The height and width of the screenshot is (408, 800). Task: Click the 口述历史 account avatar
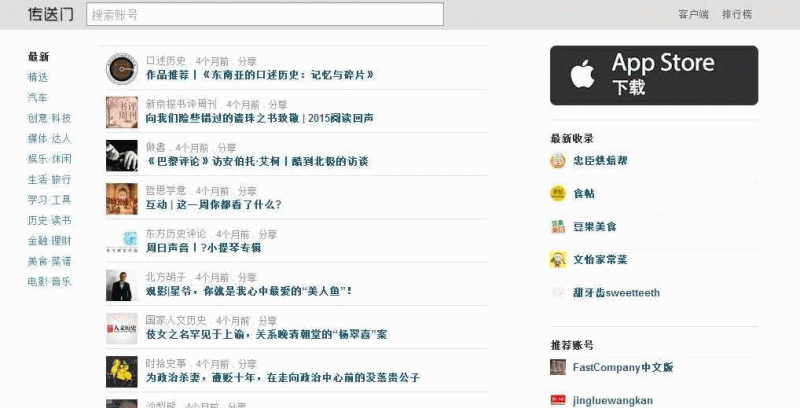pos(121,68)
